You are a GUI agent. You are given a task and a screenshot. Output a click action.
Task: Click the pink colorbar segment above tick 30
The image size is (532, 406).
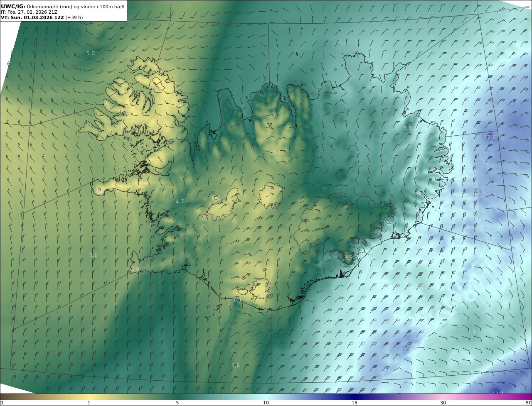coord(443,396)
